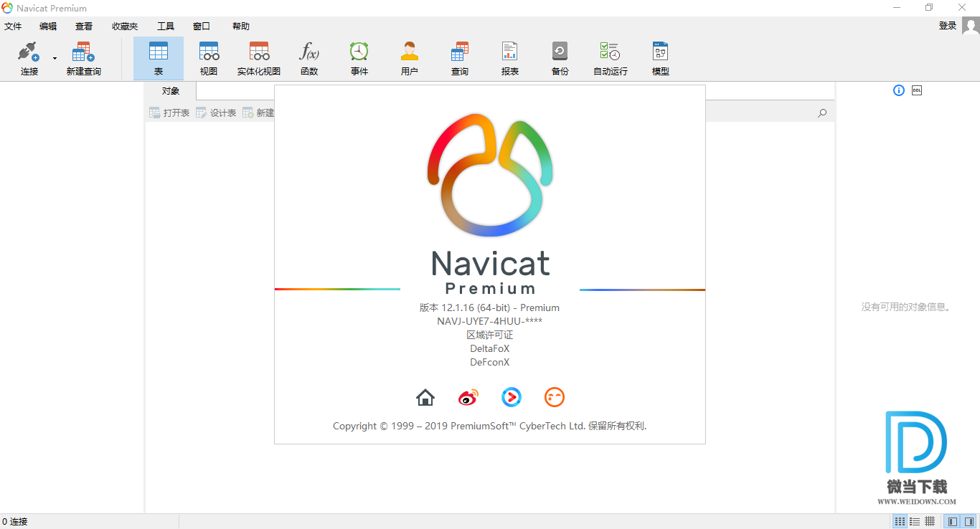The width and height of the screenshot is (980, 529).
Task: Click the Copyright 1999–2019 PremiumSoft text
Action: tap(489, 426)
